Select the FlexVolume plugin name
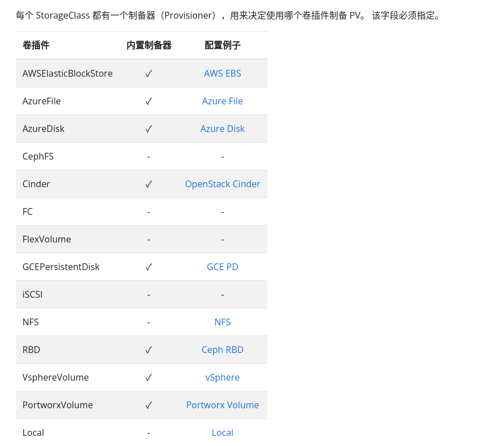The width and height of the screenshot is (504, 446). click(x=47, y=239)
